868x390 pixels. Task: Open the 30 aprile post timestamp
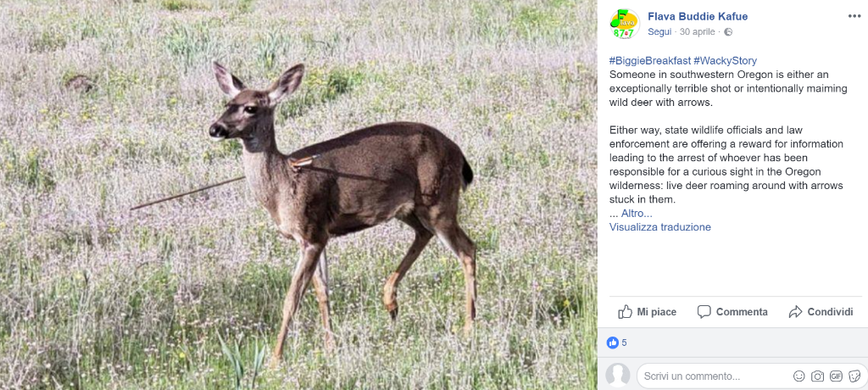(x=698, y=32)
